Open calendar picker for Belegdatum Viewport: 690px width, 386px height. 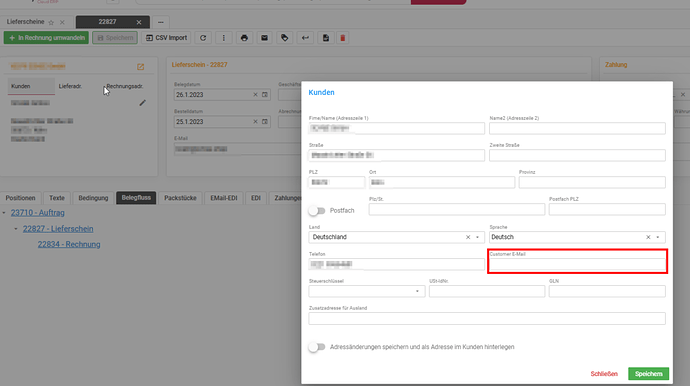(x=265, y=95)
